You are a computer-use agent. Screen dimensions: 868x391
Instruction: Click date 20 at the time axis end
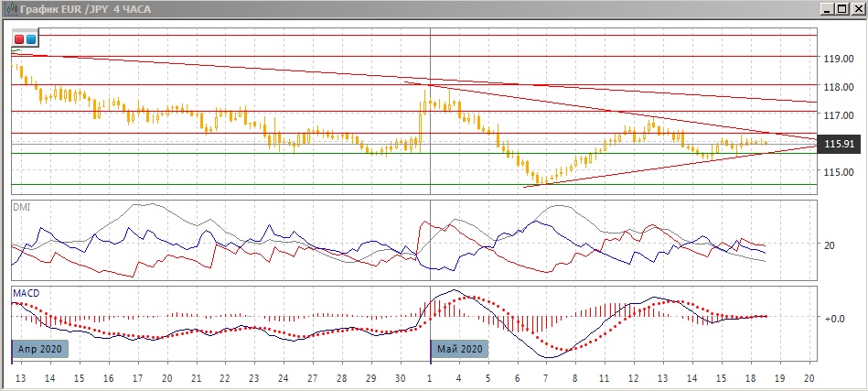click(x=808, y=378)
